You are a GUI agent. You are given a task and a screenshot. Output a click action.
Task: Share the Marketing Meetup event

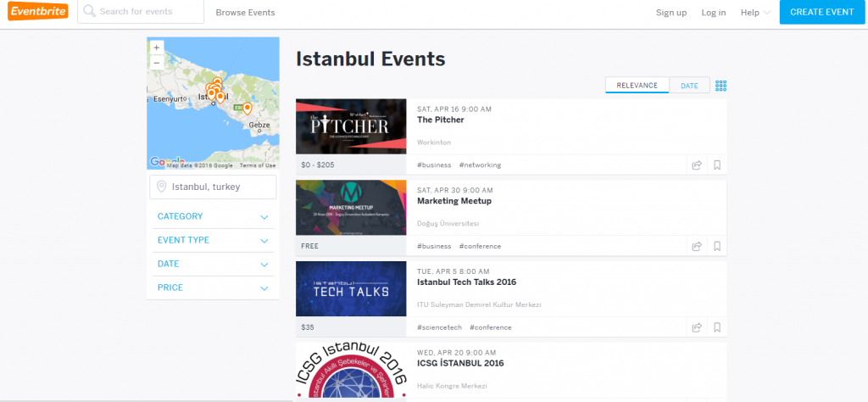(697, 246)
